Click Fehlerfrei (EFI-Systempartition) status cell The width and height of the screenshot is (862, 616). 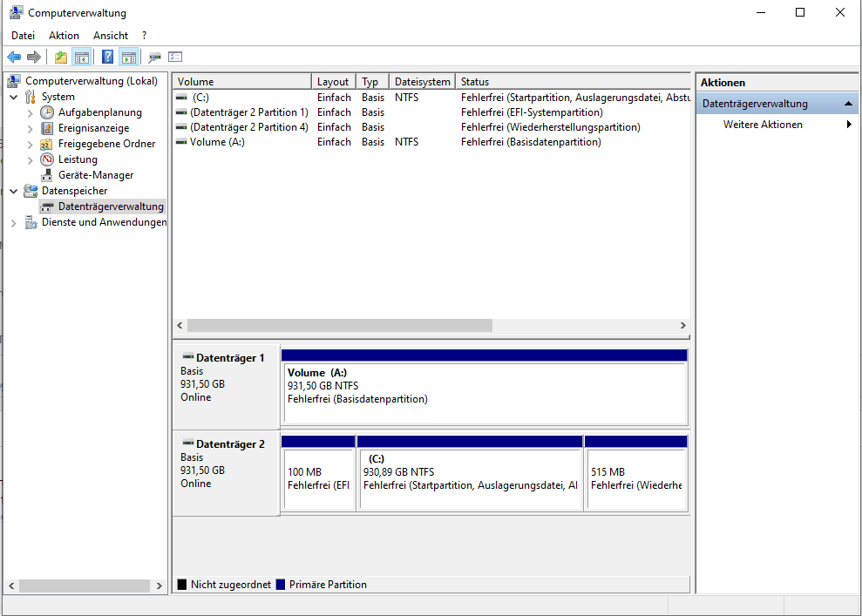tap(532, 112)
